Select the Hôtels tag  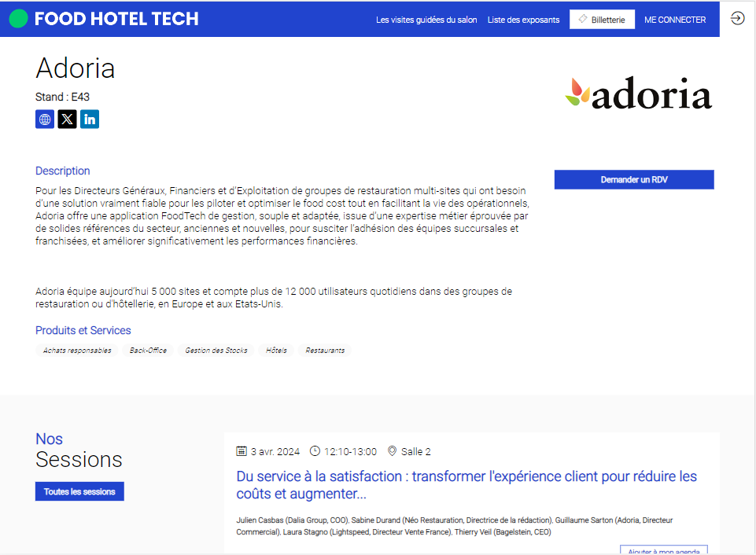point(276,351)
